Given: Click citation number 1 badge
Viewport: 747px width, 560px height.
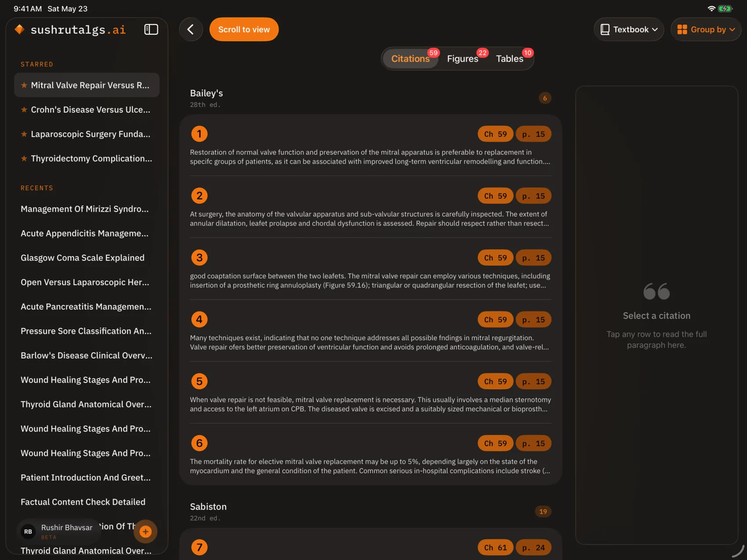Looking at the screenshot, I should click(199, 134).
